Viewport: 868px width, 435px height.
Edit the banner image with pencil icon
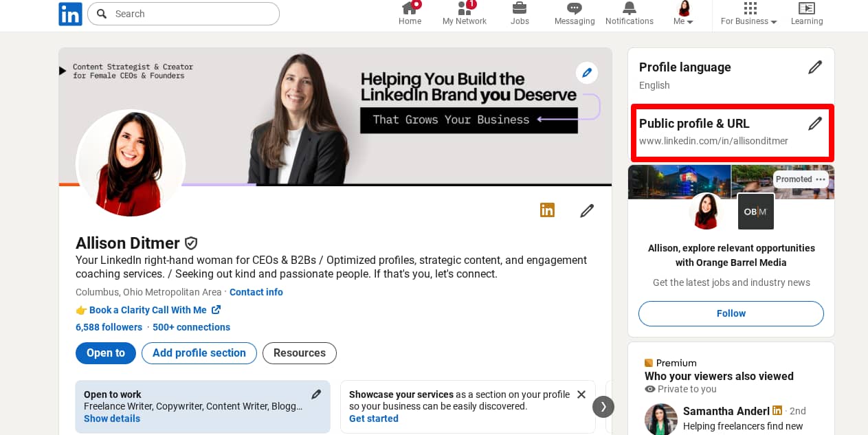click(586, 73)
